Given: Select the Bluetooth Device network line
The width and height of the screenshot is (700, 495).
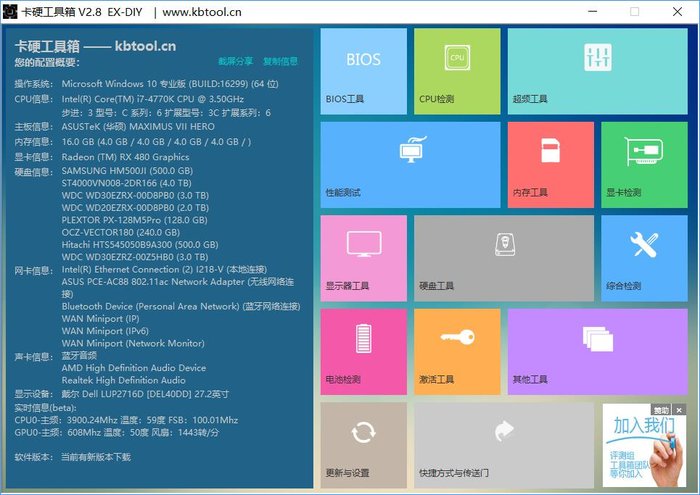Looking at the screenshot, I should coord(181,306).
